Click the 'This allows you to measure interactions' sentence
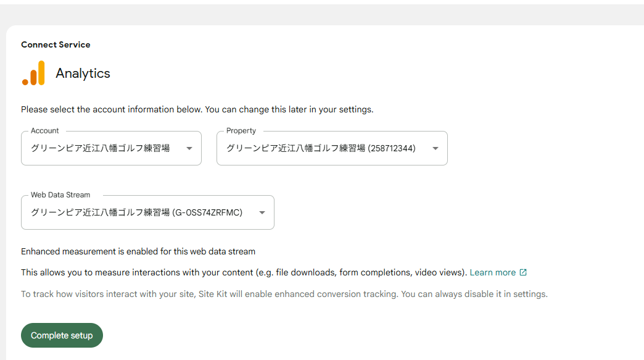The image size is (644, 360). tap(244, 272)
